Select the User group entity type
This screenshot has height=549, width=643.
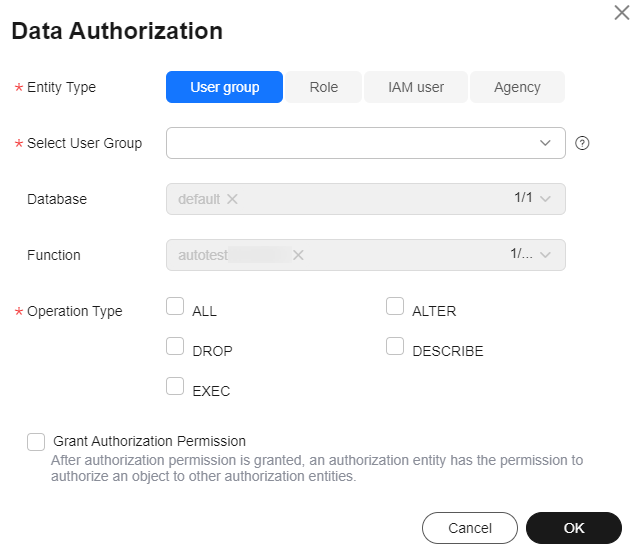[224, 87]
